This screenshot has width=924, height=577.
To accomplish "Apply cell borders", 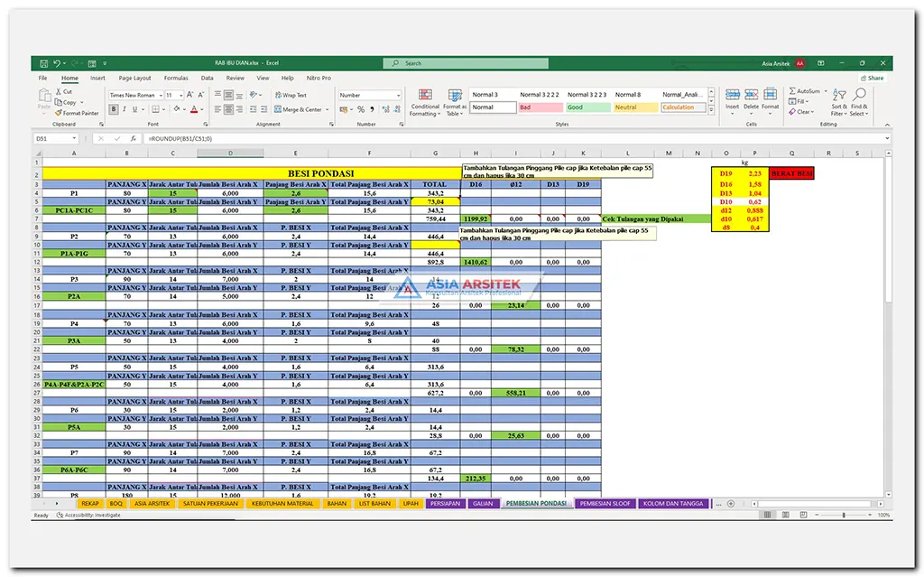I will (x=155, y=109).
